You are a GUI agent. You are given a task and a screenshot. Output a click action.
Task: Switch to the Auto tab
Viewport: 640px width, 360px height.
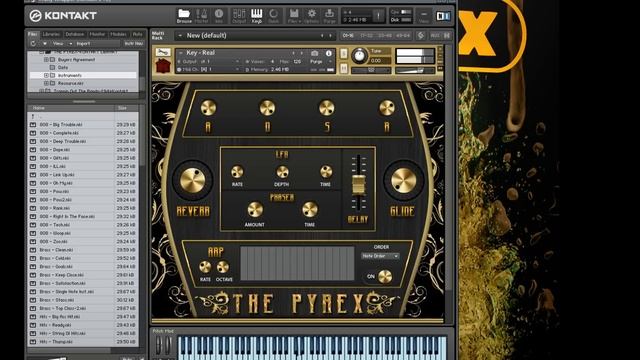(x=138, y=34)
